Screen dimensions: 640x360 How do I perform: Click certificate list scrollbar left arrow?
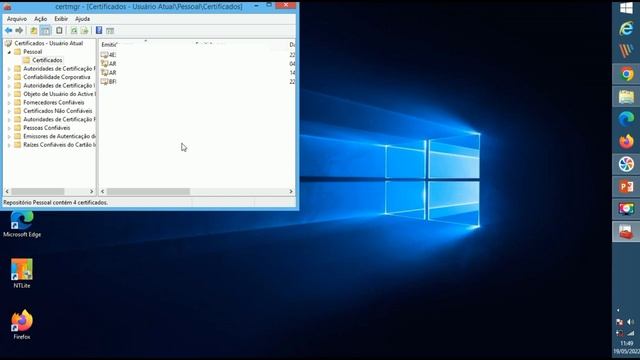point(103,191)
